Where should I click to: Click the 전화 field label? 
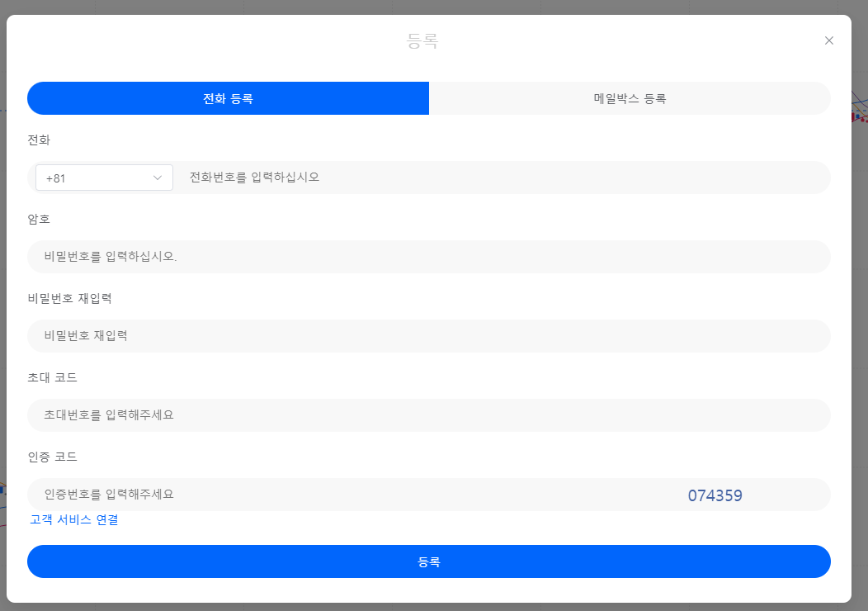[x=39, y=140]
